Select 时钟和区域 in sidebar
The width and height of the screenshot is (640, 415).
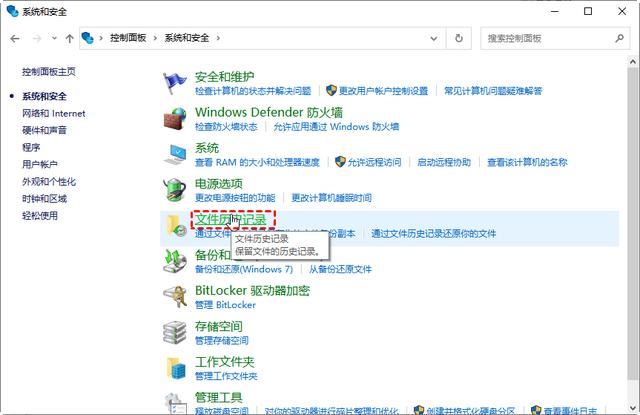[x=44, y=199]
